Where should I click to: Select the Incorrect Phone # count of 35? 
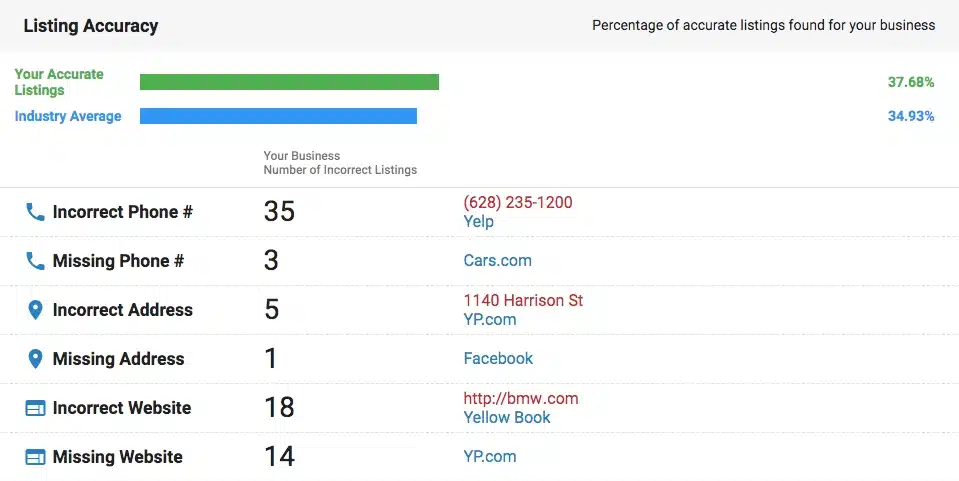[279, 212]
